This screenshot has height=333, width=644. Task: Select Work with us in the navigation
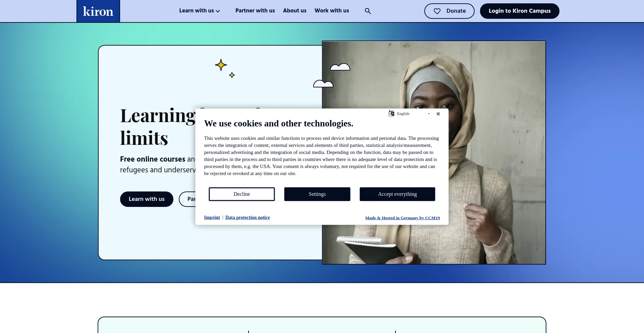point(331,11)
